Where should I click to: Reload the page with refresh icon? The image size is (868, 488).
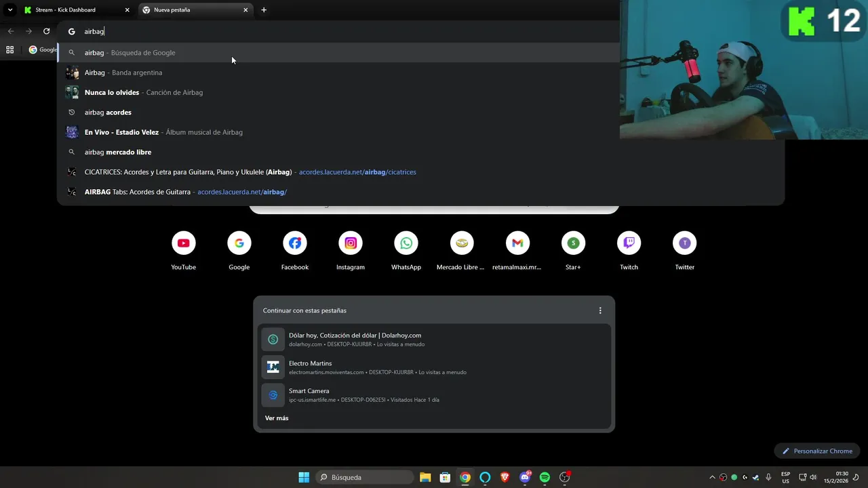(x=46, y=31)
